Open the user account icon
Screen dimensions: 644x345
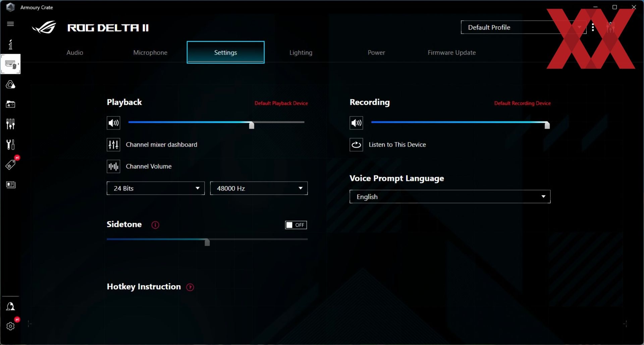click(x=10, y=306)
